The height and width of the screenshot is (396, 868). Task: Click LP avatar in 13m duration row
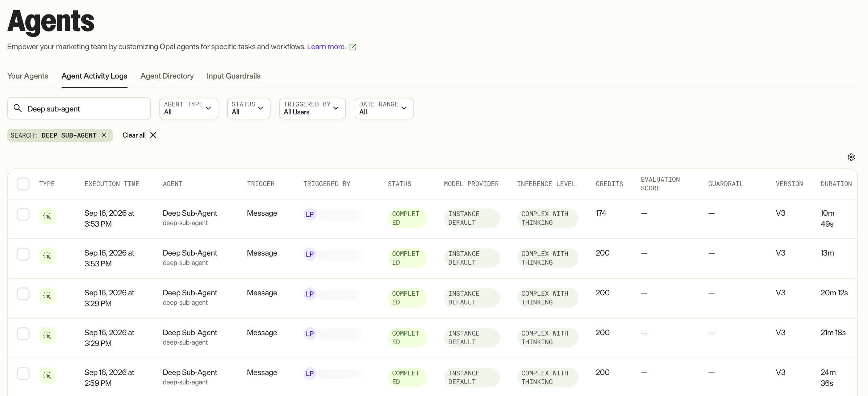[x=310, y=254]
